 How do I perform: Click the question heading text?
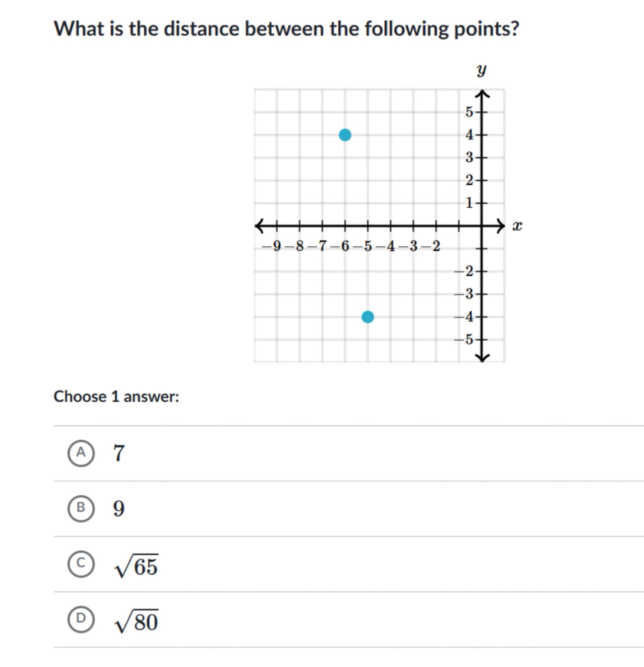coord(286,29)
